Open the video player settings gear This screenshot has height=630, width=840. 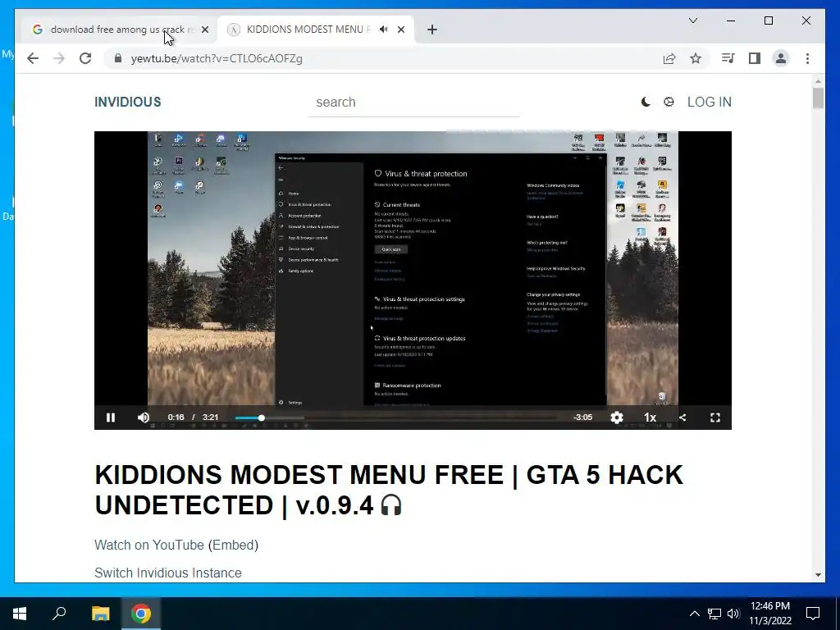(x=617, y=418)
